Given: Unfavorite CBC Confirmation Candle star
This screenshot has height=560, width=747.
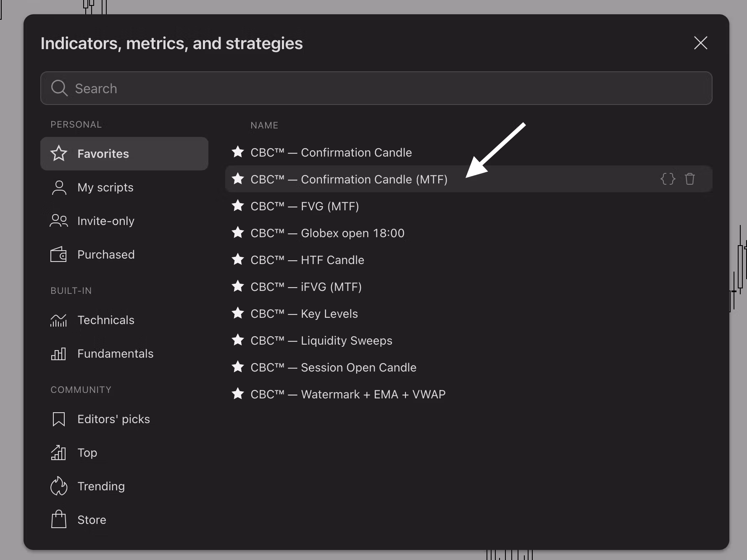Looking at the screenshot, I should point(238,152).
